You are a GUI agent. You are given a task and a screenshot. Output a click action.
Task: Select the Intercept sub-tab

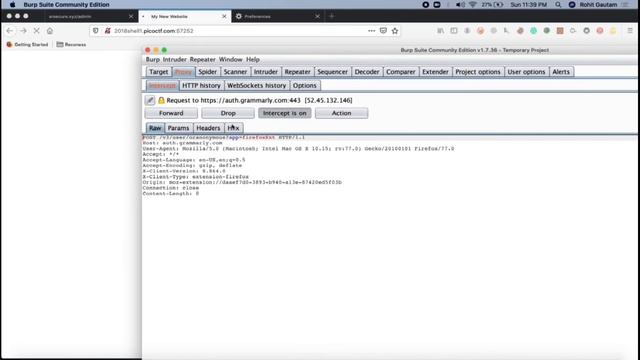click(x=162, y=86)
